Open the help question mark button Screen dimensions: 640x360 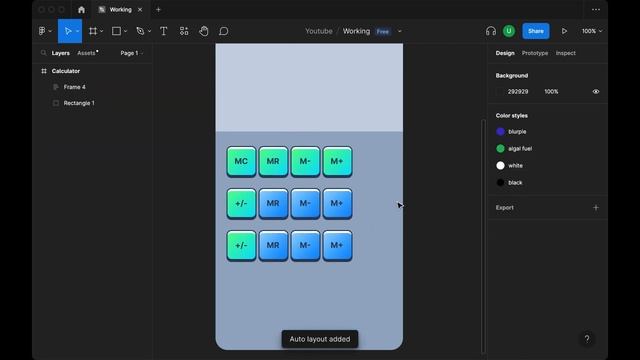point(587,339)
